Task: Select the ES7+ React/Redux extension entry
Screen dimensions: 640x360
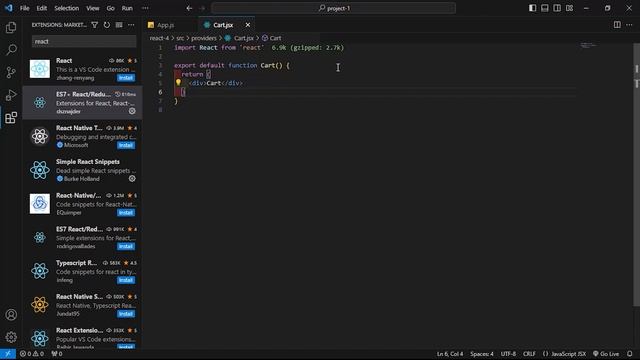Action: coord(82,102)
